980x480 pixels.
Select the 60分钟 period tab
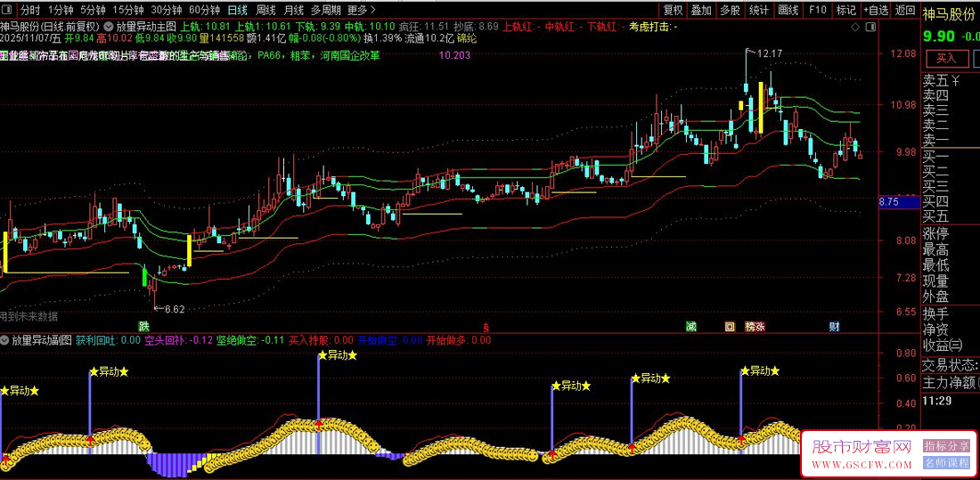pos(204,10)
